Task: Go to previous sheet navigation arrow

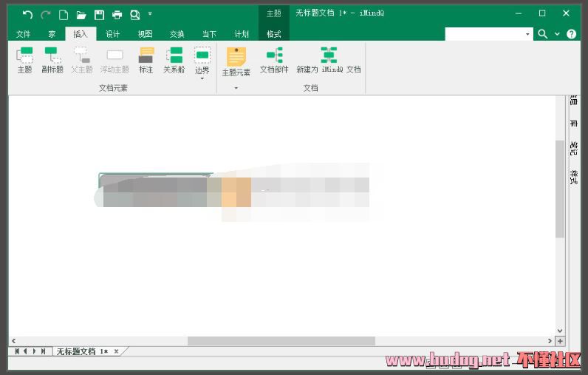Action: pos(26,351)
